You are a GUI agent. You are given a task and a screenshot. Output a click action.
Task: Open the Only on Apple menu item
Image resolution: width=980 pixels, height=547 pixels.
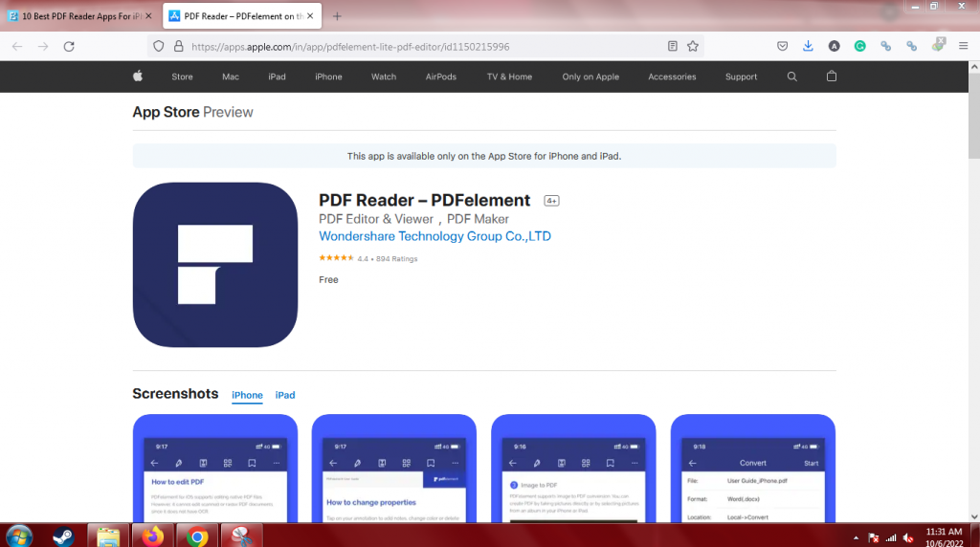coord(590,77)
